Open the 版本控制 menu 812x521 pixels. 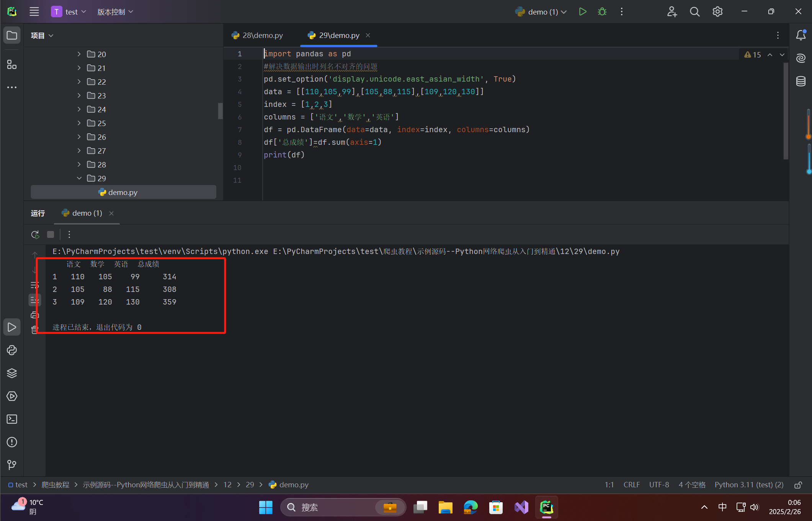click(115, 12)
